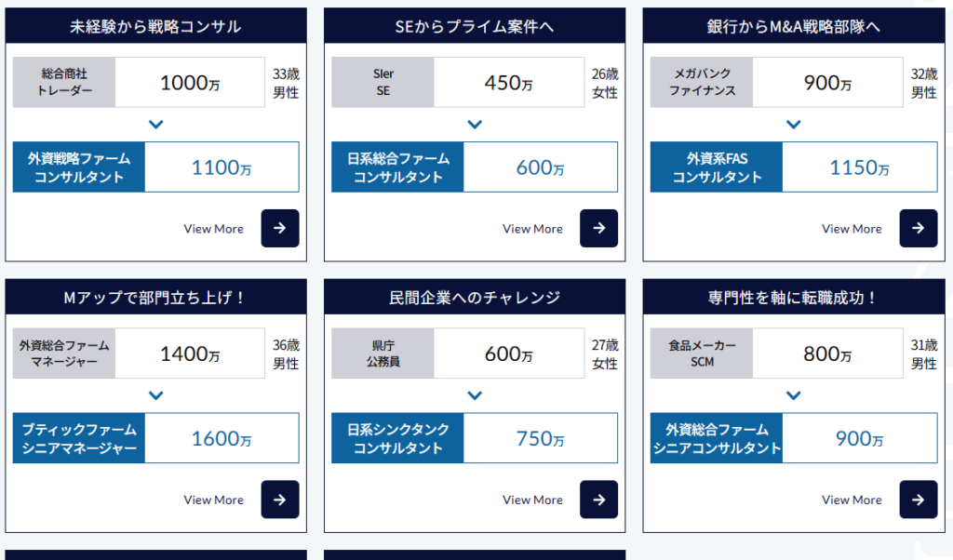Click the arrow icon in the Mアップで部門立ち上げ card
Viewport: 953px width, 560px height.
(279, 500)
